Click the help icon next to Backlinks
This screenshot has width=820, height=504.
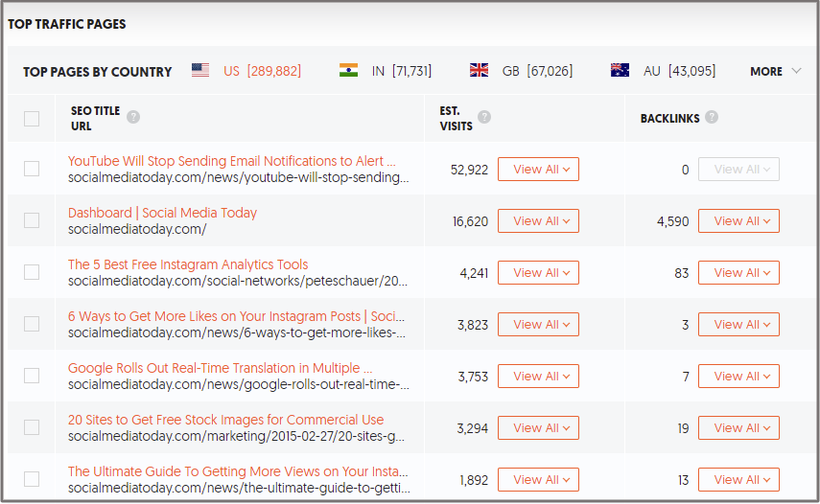[x=712, y=117]
